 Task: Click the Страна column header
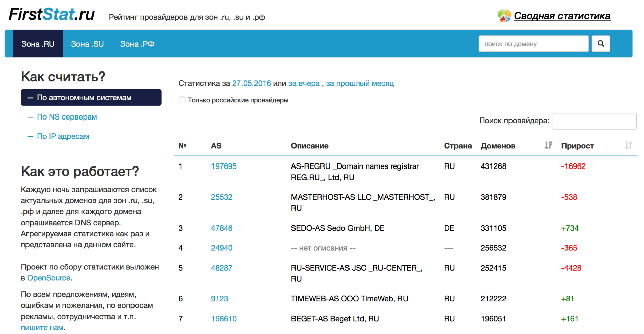(x=458, y=146)
